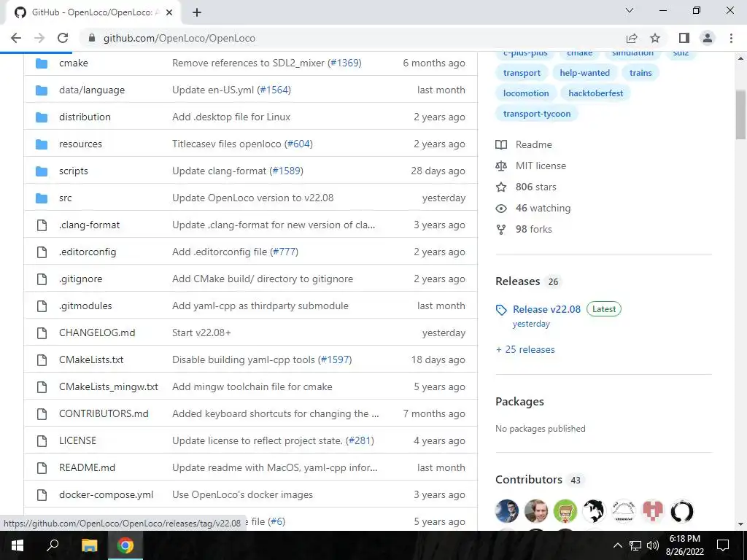Viewport: 747px width, 560px height.
Task: Open the .editorconfig file
Action: (88, 252)
